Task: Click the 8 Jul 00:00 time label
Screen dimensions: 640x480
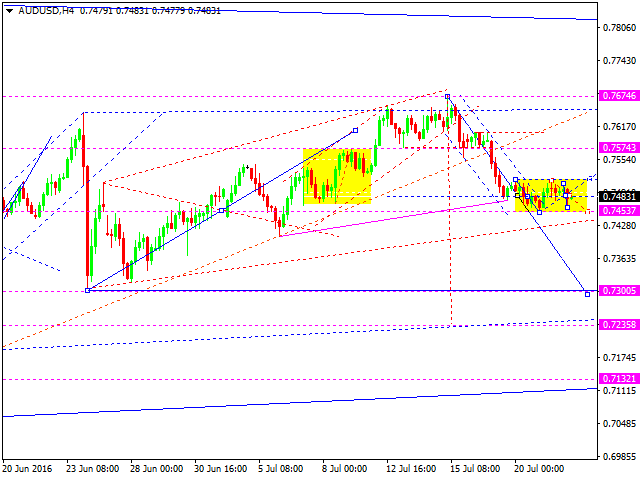Action: pyautogui.click(x=345, y=469)
